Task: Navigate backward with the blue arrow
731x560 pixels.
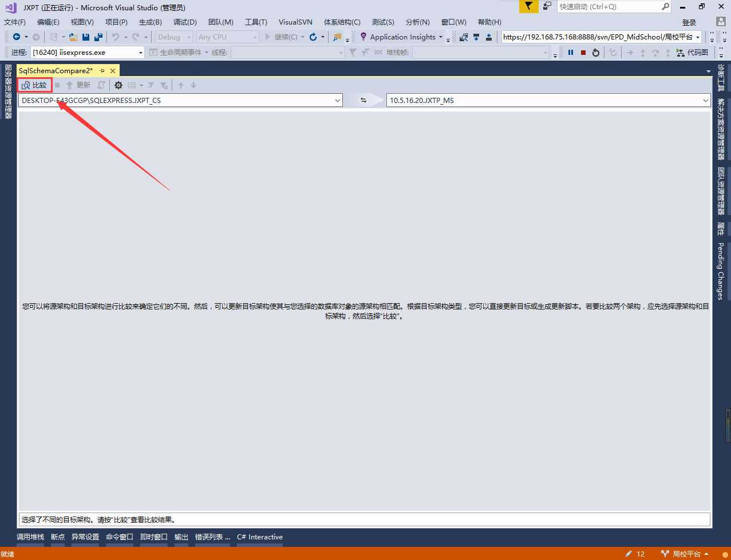Action: coord(17,37)
